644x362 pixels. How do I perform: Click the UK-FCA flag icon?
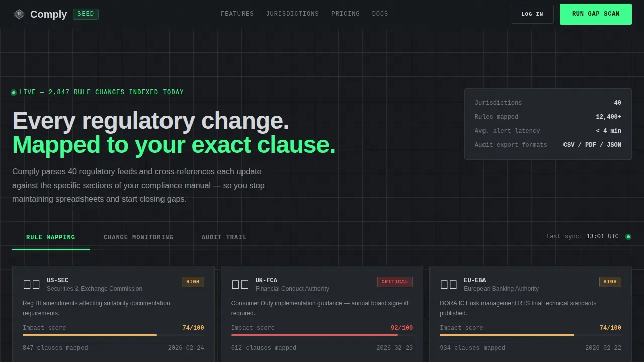click(x=240, y=284)
